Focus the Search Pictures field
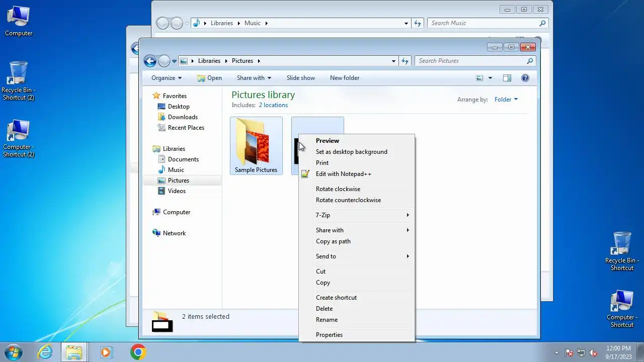Viewport: 644px width, 362px height. point(475,61)
